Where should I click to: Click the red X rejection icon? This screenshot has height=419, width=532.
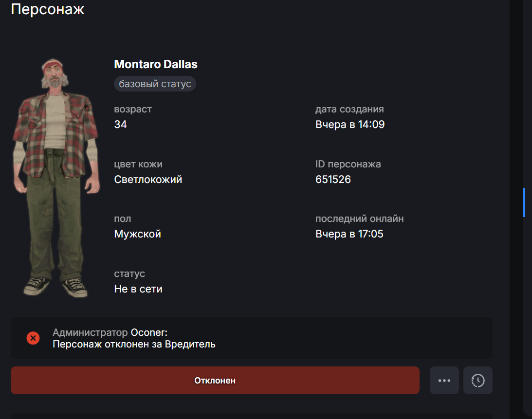click(33, 338)
